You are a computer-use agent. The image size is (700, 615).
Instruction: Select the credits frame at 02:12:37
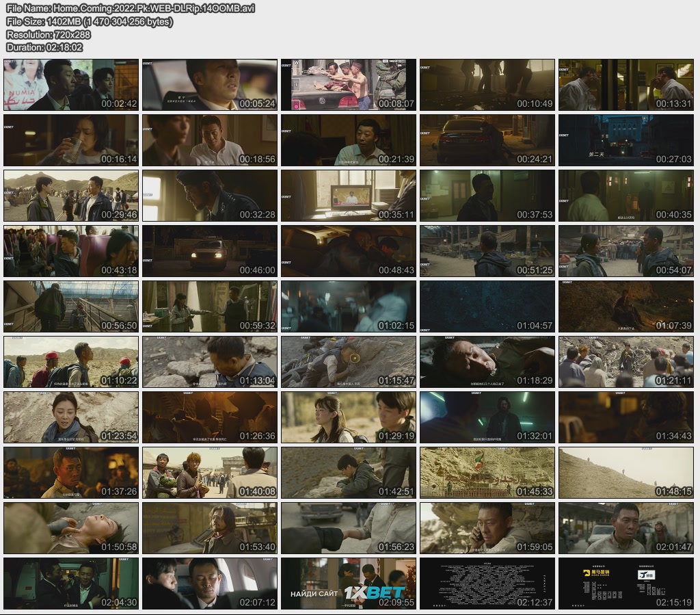click(487, 583)
